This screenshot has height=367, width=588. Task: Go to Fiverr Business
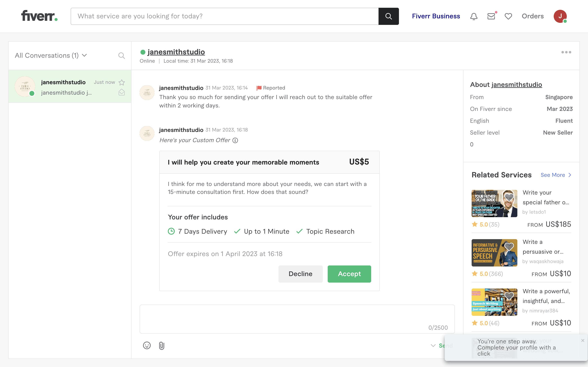coord(436,16)
